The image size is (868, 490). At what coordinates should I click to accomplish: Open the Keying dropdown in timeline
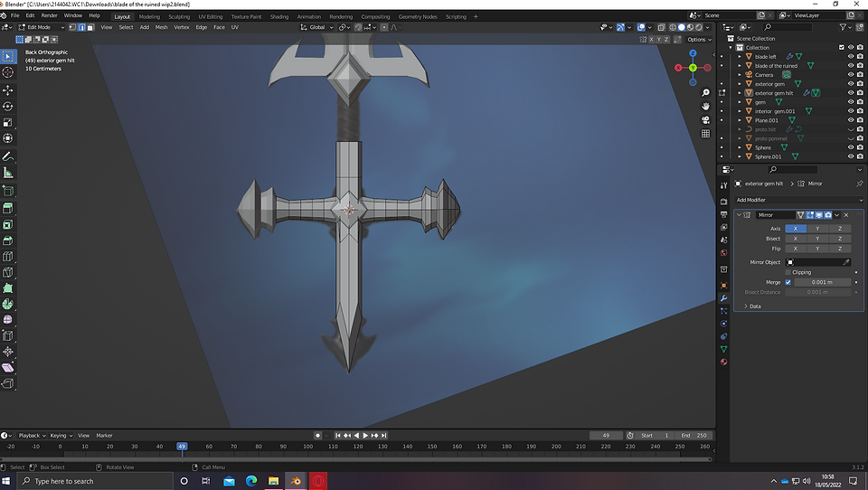tap(61, 436)
